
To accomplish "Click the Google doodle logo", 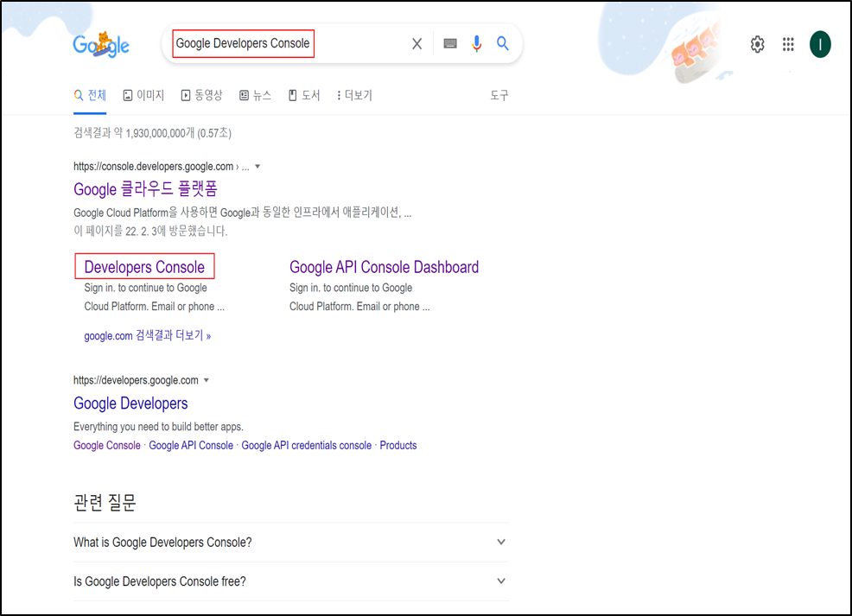I will pyautogui.click(x=101, y=45).
